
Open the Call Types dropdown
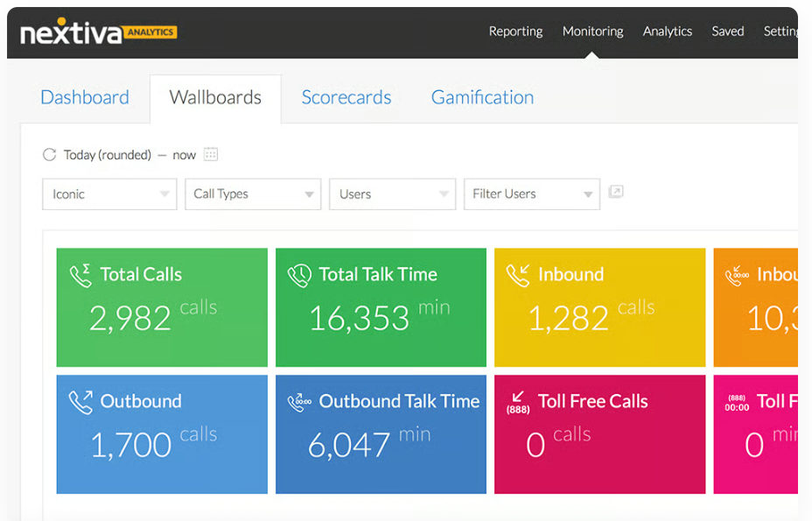[253, 194]
